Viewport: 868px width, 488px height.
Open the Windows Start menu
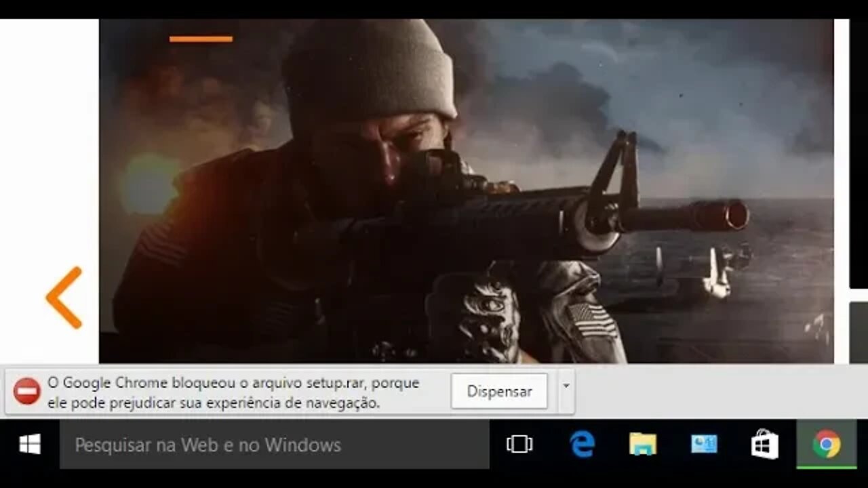click(30, 445)
